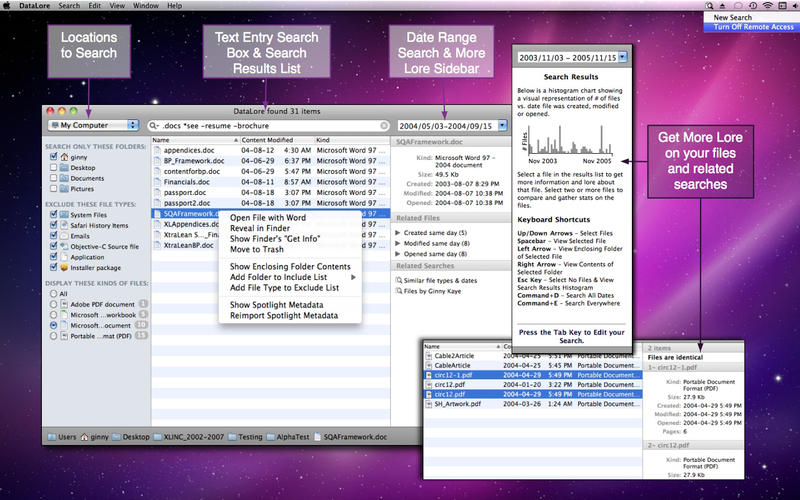Select the Microsoft ...workbook radio button
The image size is (800, 500).
coord(54,315)
